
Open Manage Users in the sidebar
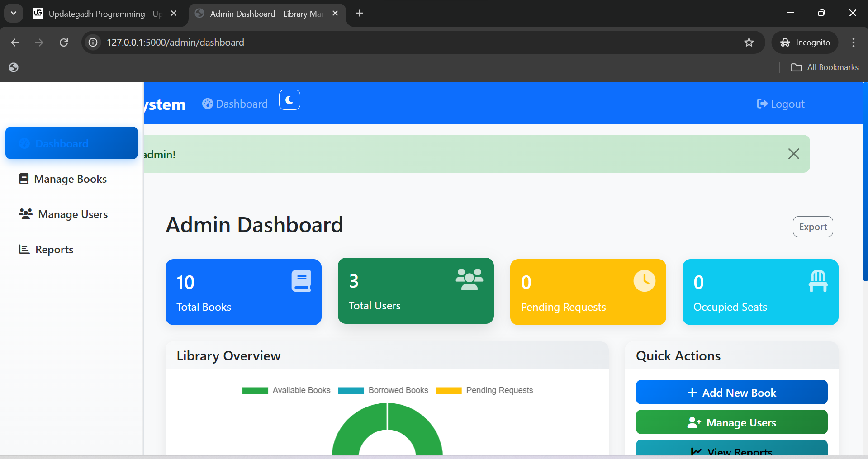71,214
